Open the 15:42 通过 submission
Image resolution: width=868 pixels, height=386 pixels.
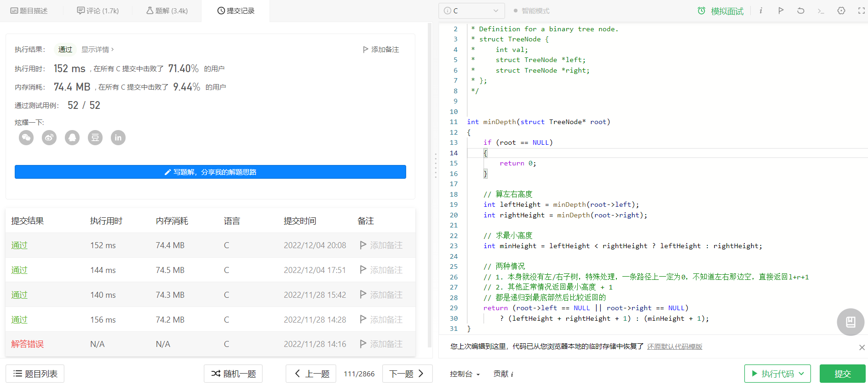pyautogui.click(x=19, y=295)
